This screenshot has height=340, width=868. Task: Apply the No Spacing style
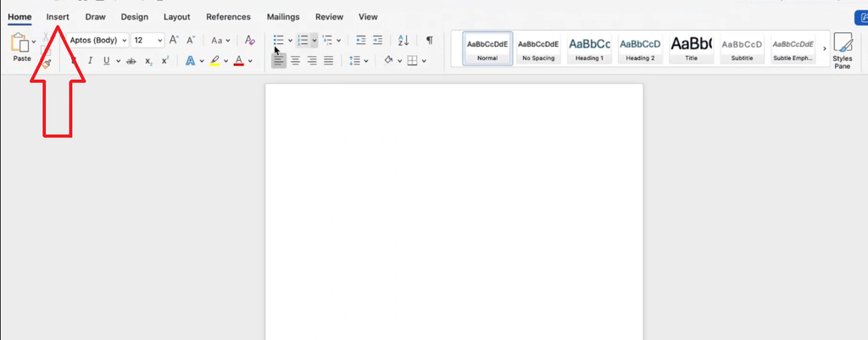click(538, 48)
